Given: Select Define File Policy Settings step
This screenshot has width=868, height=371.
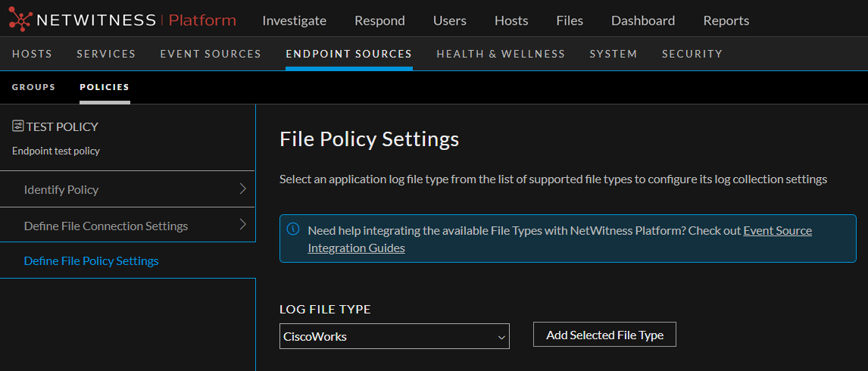Looking at the screenshot, I should tap(127, 260).
